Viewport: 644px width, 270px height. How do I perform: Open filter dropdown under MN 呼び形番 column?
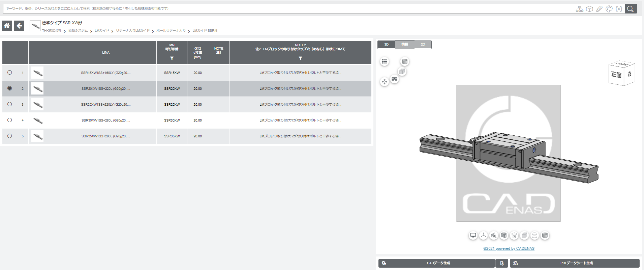172,58
